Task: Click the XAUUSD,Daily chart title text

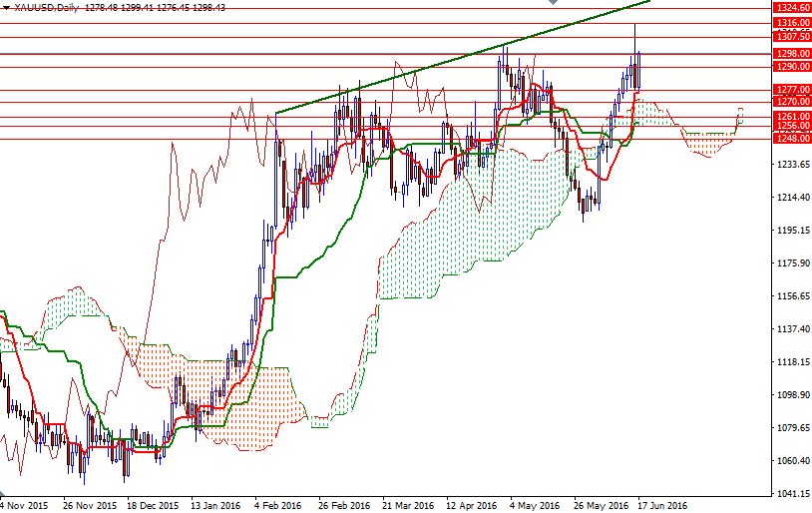Action: click(x=46, y=7)
